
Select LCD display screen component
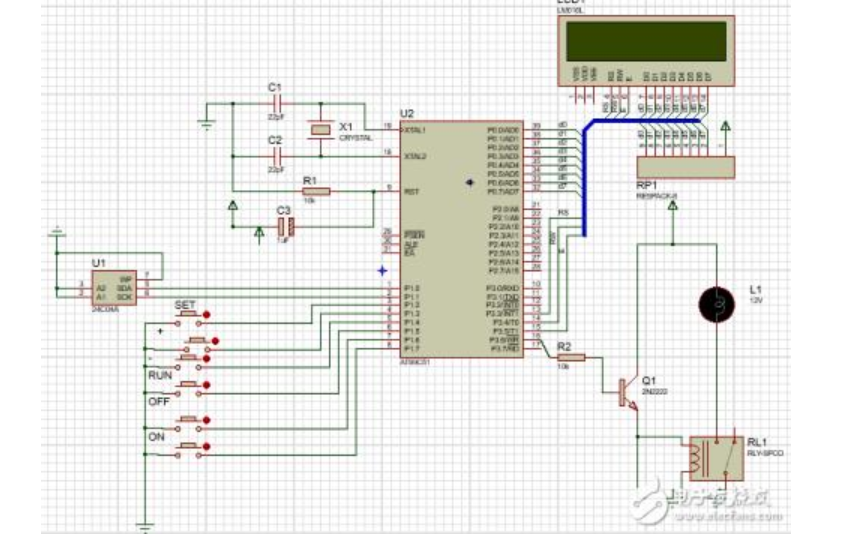point(646,51)
